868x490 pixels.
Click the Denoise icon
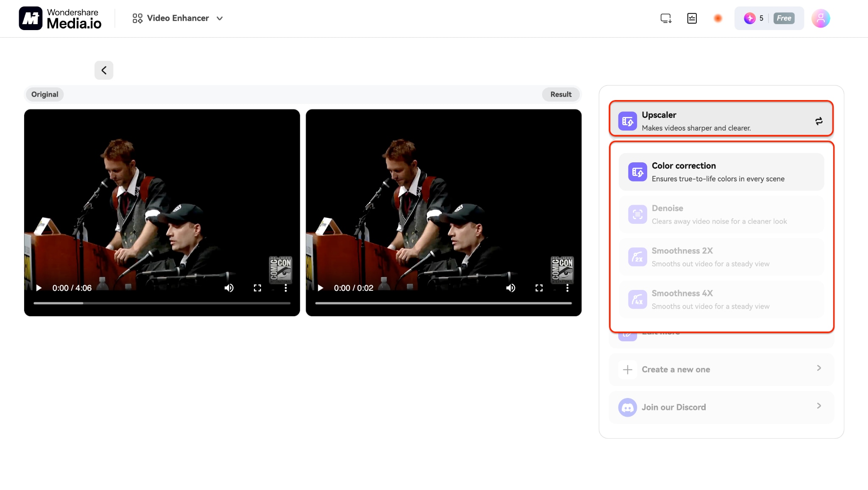pos(637,214)
